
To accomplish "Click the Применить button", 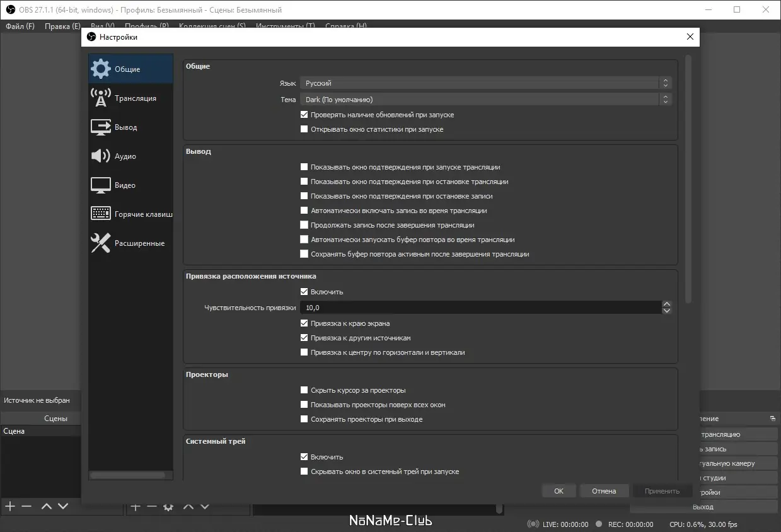I will pos(662,491).
